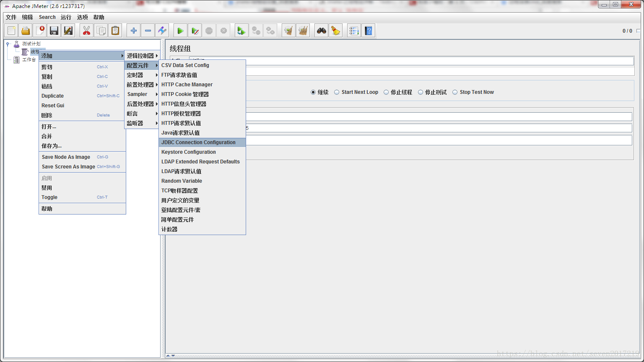Open Search with the binoculars icon

322,31
